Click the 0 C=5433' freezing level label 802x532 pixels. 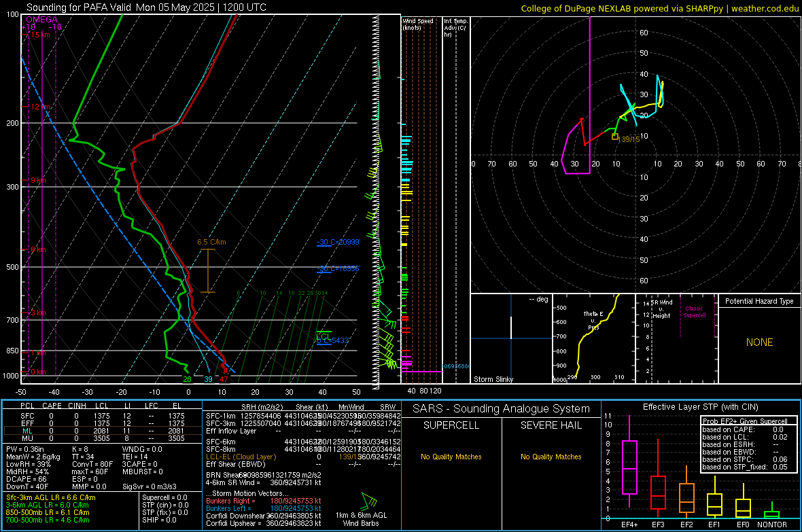333,340
